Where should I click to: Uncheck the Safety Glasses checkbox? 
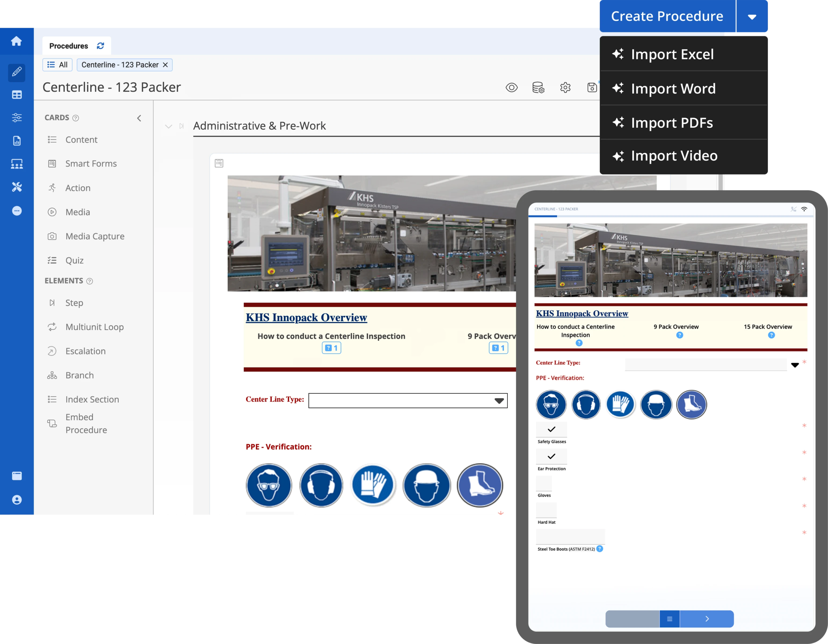pyautogui.click(x=551, y=429)
